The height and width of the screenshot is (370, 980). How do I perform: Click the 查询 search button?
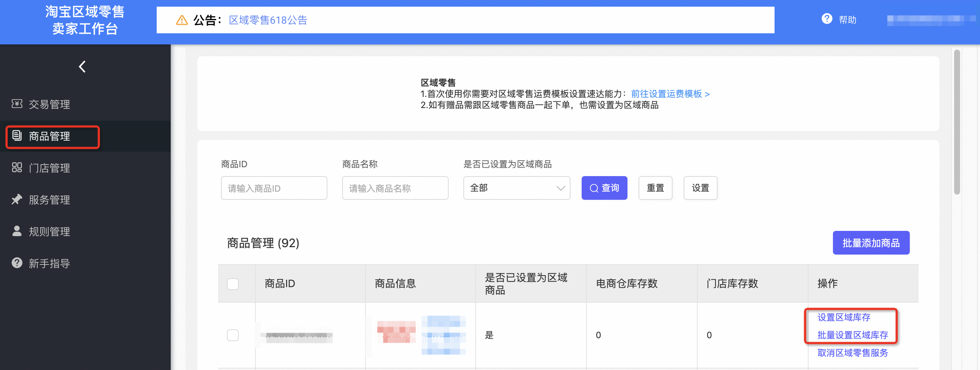(604, 188)
